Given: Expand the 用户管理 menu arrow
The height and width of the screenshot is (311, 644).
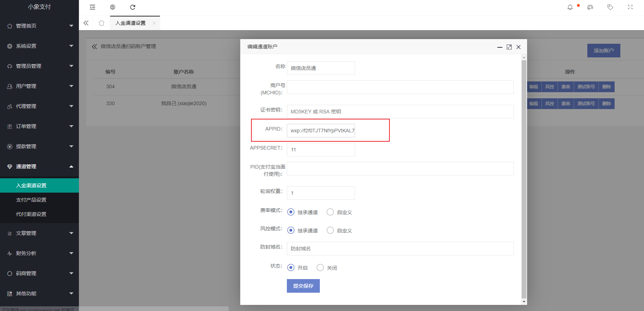Looking at the screenshot, I should [x=71, y=86].
